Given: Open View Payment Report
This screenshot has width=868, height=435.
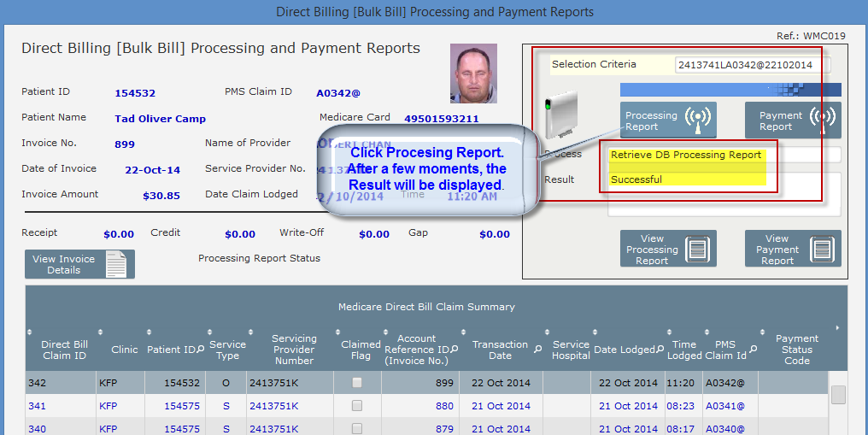Looking at the screenshot, I should [x=793, y=249].
